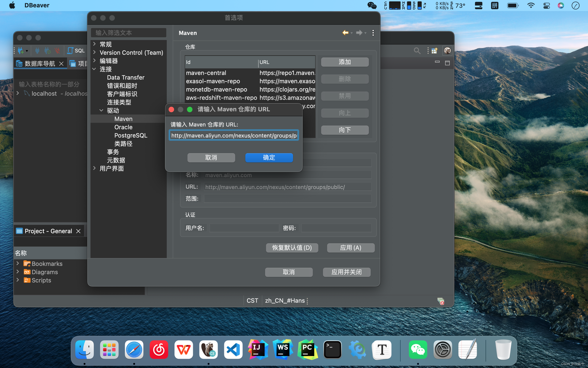Screen dimensions: 588x368
Task: Click the disconnect (red plug) toolbar icon
Action: coord(57,51)
